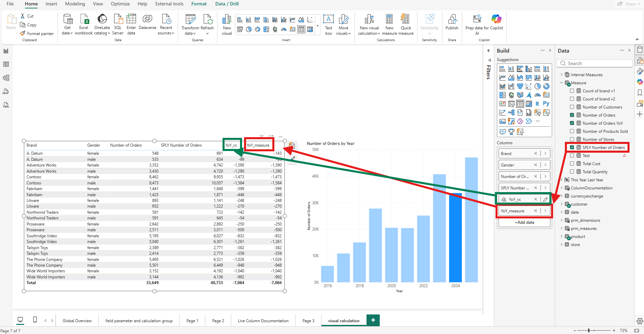Expand the customer table
644x334 pixels.
click(562, 204)
